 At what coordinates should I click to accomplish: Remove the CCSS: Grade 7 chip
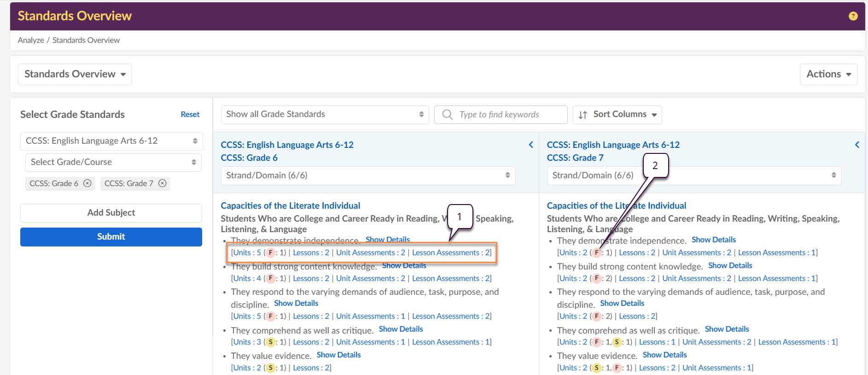pyautogui.click(x=163, y=183)
